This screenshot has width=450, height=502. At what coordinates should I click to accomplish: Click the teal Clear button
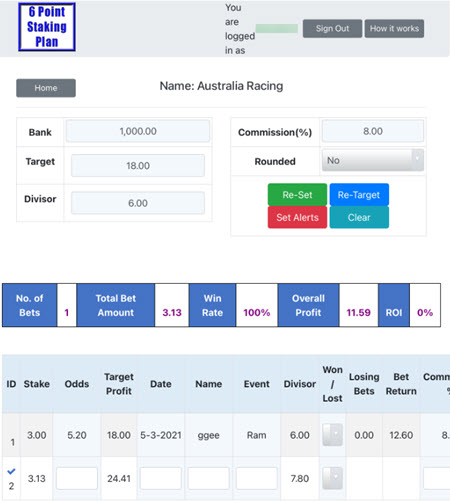pyautogui.click(x=359, y=217)
